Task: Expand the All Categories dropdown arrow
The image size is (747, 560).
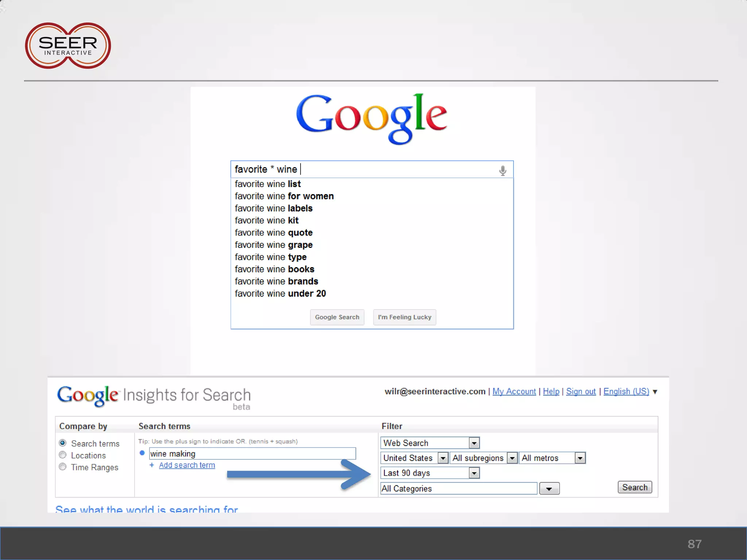Action: [x=549, y=489]
